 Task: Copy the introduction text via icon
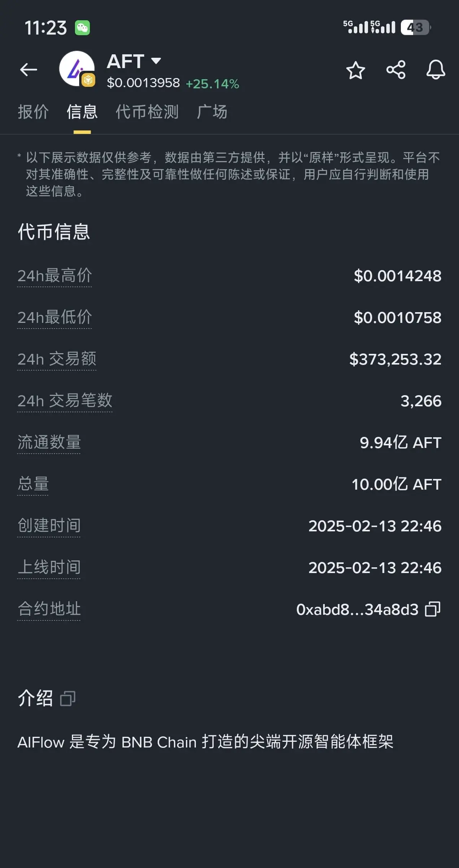tap(68, 699)
